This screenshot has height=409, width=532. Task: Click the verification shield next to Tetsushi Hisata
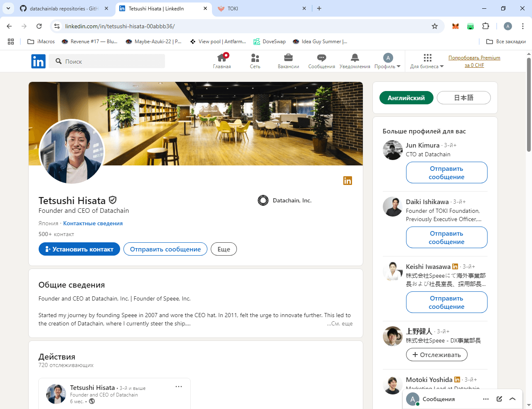pos(113,200)
